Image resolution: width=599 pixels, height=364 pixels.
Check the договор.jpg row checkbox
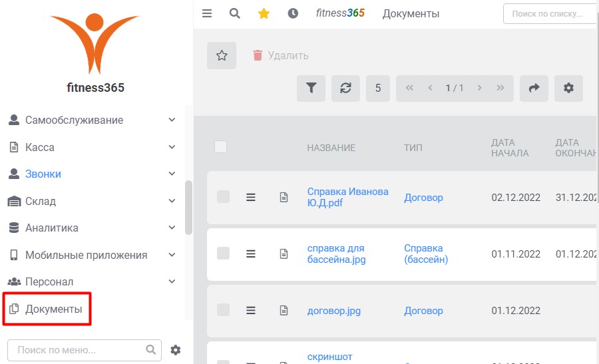(223, 309)
